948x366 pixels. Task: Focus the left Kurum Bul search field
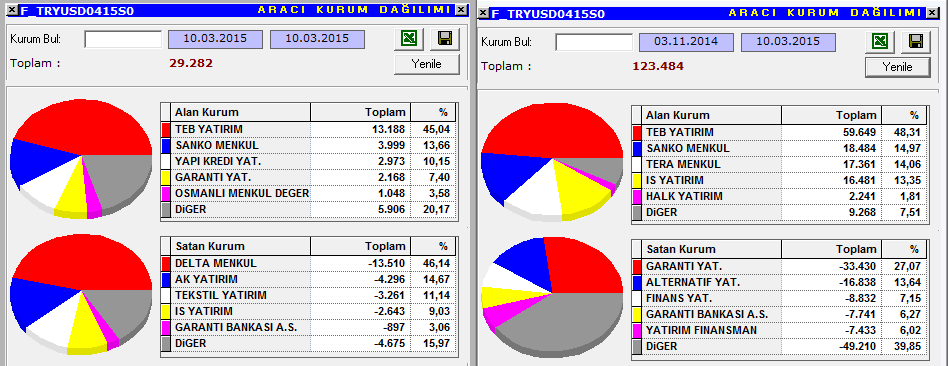[x=123, y=39]
